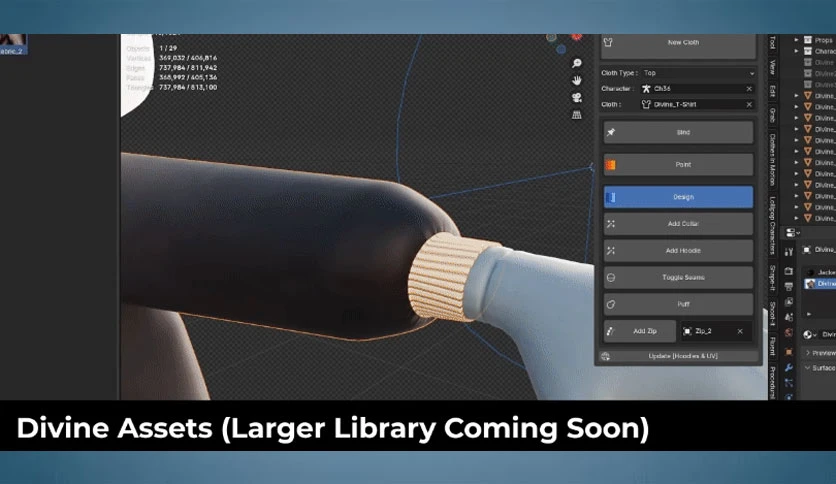The width and height of the screenshot is (836, 484).
Task: Click the magic wand icon on Add Hoodie
Action: pyautogui.click(x=611, y=251)
